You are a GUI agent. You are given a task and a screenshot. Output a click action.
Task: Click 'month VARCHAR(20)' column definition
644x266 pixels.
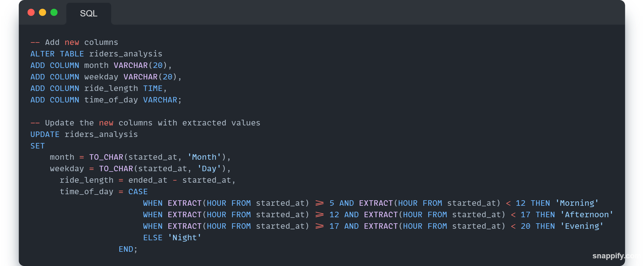125,65
